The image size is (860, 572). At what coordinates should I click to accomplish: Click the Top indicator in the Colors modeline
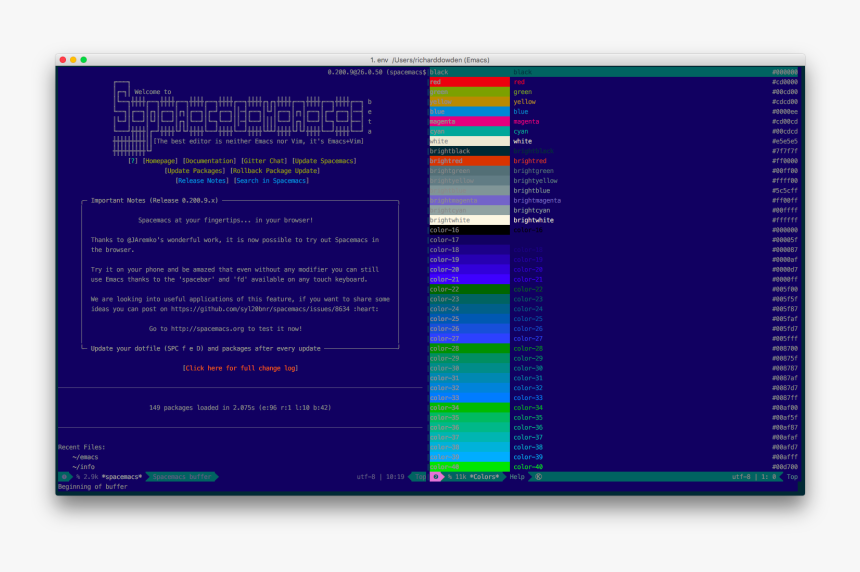[792, 477]
